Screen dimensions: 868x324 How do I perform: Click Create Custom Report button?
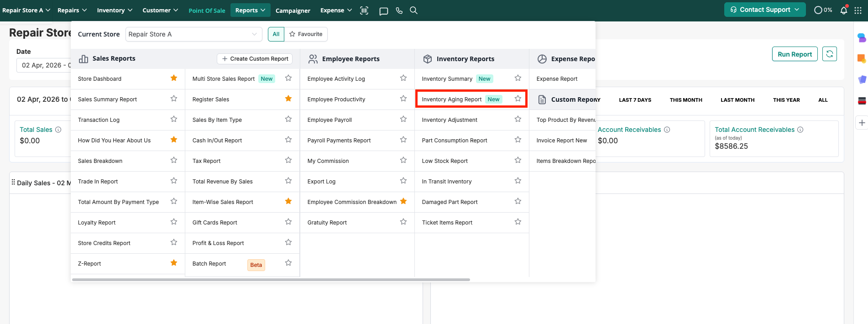(x=255, y=59)
